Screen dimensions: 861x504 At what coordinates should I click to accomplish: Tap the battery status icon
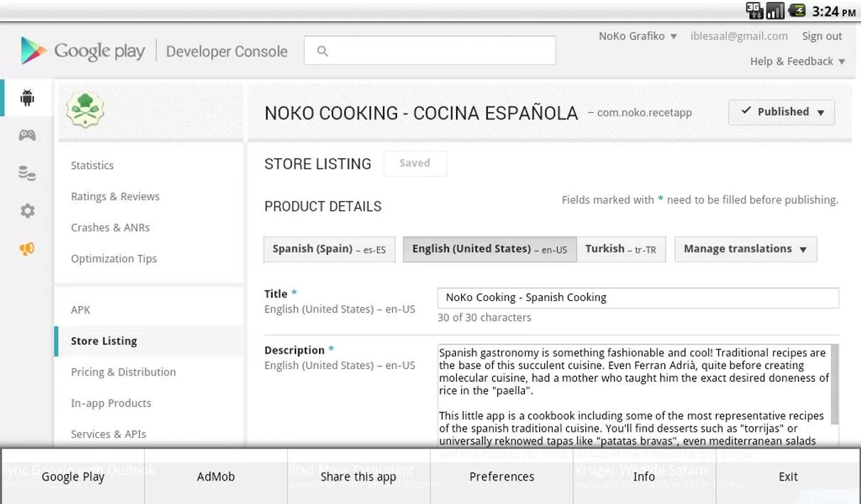click(797, 11)
